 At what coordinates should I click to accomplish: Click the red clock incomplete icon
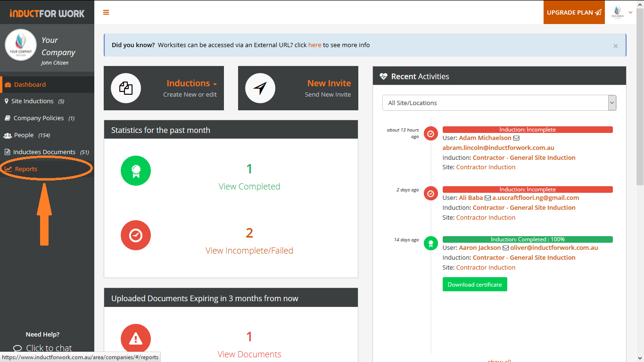[136, 235]
